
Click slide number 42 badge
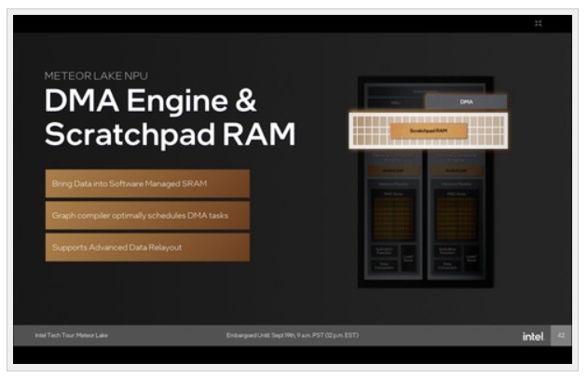[561, 335]
